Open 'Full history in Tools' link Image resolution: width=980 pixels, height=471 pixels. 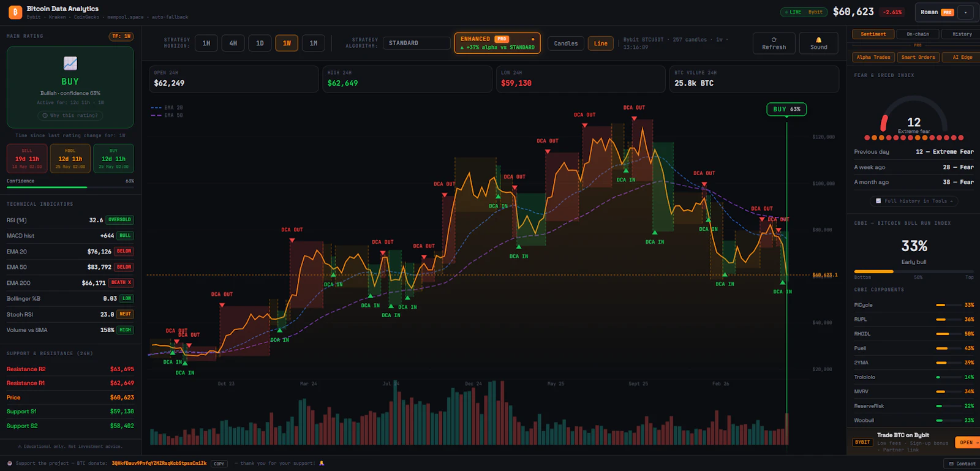click(914, 201)
